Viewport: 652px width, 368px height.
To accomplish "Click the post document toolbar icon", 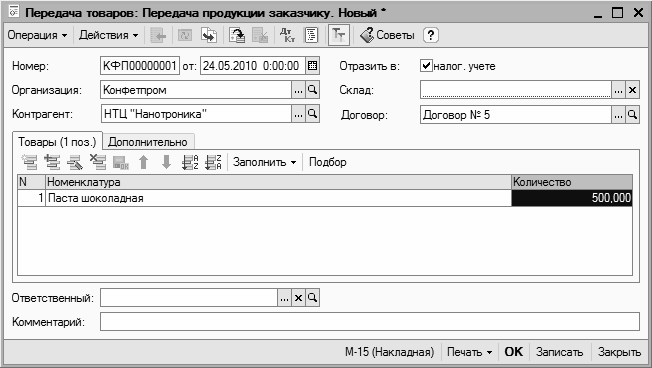I will pyautogui.click(x=237, y=35).
